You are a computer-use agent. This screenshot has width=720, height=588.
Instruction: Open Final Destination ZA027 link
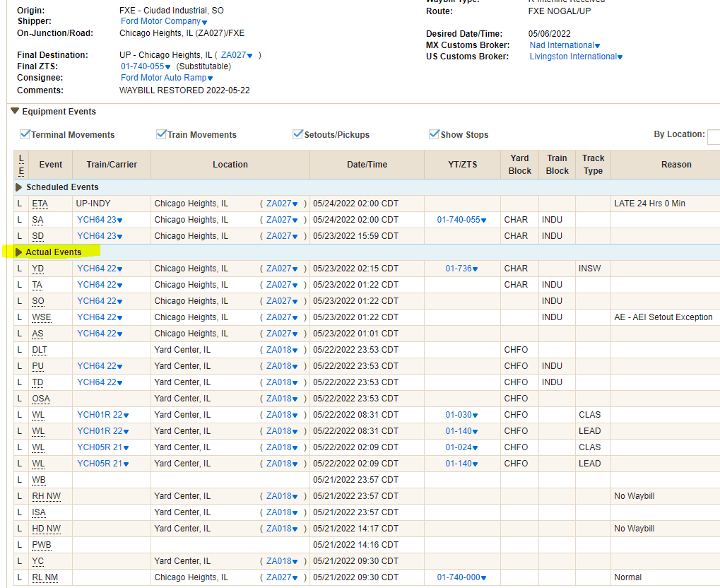237,55
